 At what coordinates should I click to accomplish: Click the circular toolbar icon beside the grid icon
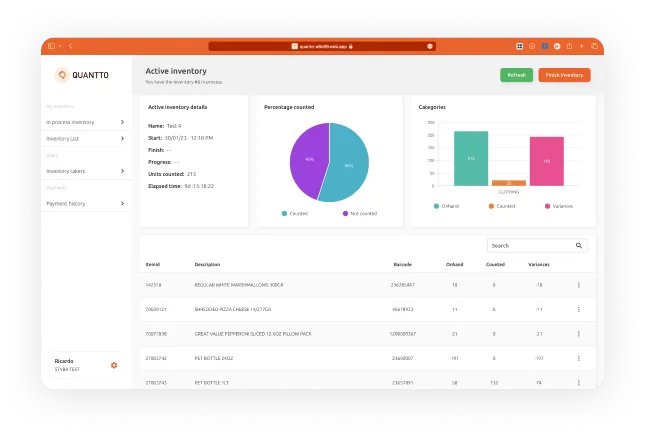[x=532, y=46]
